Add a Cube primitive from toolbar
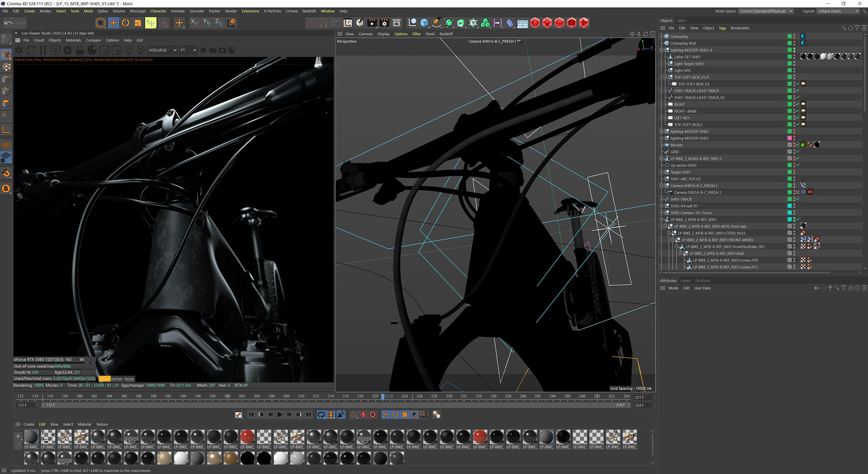 (424, 23)
